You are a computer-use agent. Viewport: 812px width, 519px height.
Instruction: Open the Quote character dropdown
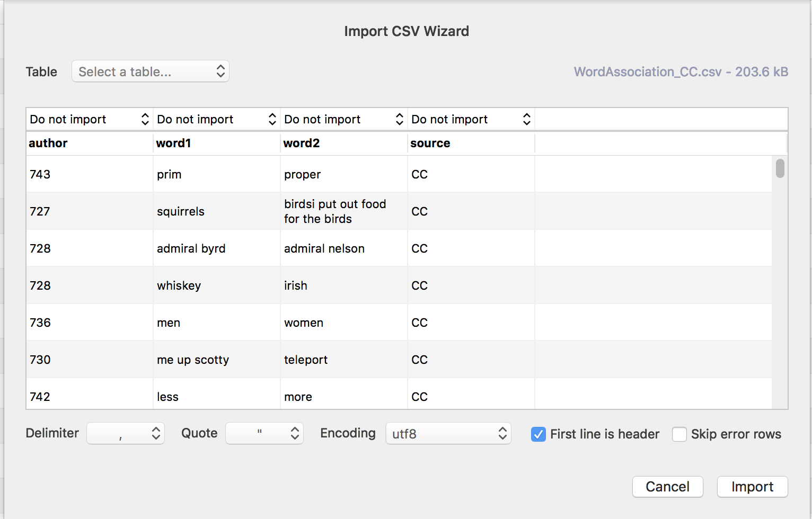(x=264, y=433)
